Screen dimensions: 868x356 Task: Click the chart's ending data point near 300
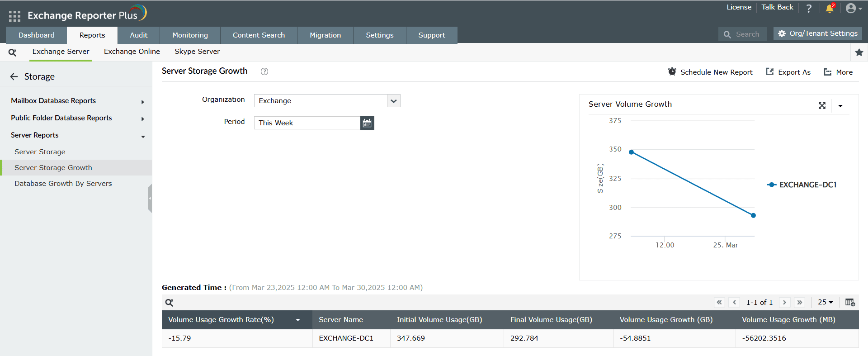click(753, 216)
